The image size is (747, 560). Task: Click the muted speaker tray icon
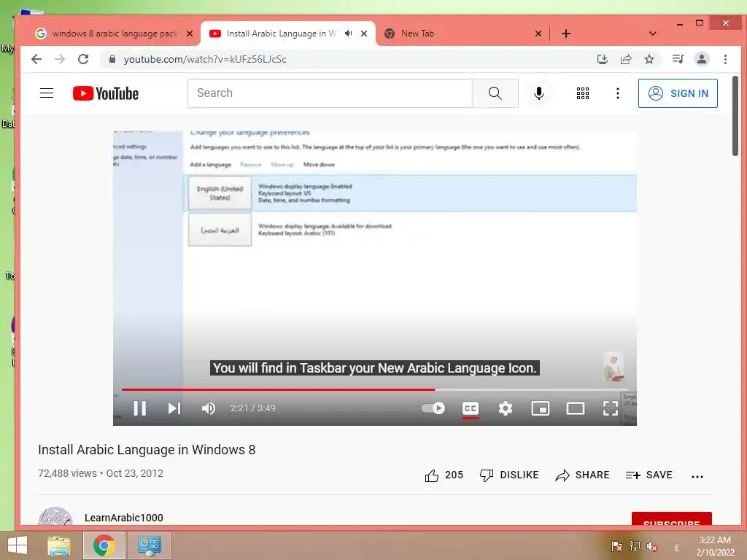651,546
